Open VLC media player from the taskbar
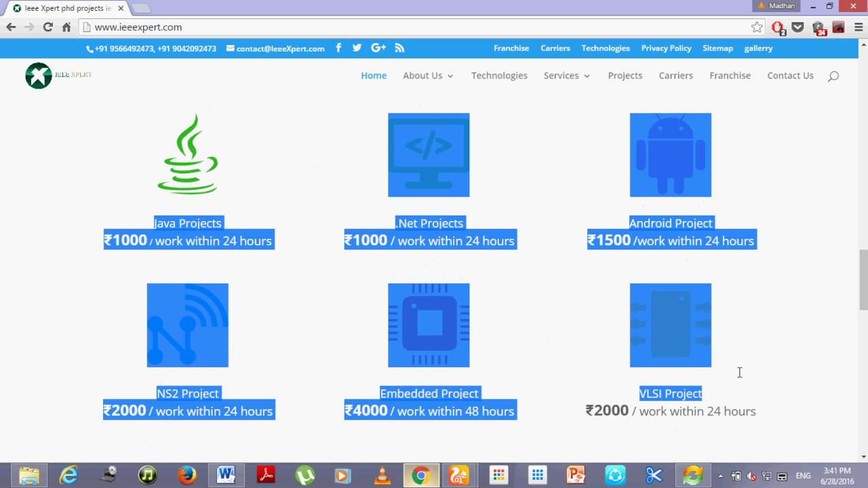Screen dimensions: 868x488 pyautogui.click(x=382, y=475)
